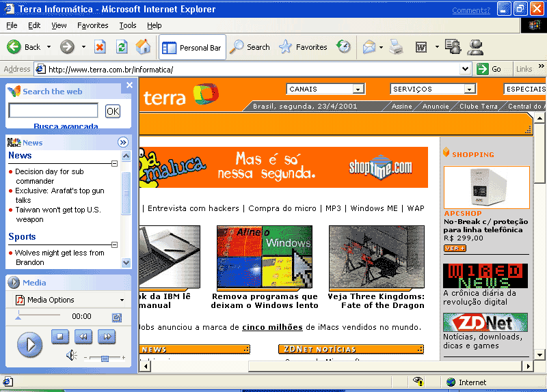
Task: Open the Favorites menu
Action: [x=92, y=25]
